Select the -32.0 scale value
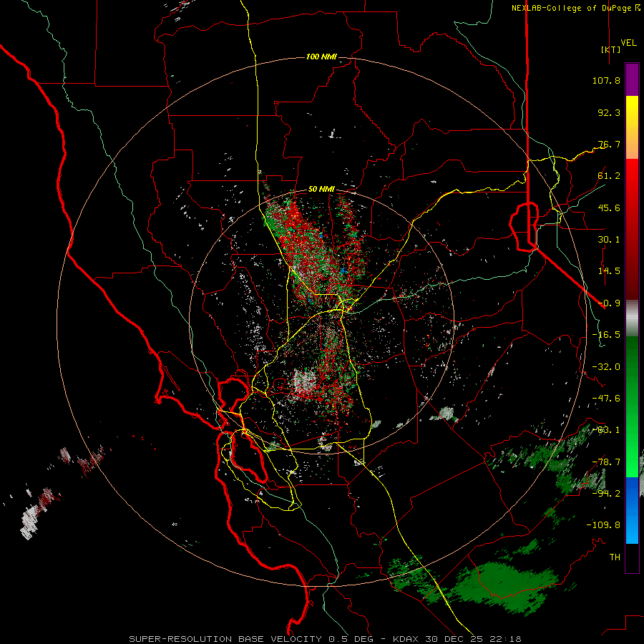This screenshot has height=644, width=644. pyautogui.click(x=606, y=367)
